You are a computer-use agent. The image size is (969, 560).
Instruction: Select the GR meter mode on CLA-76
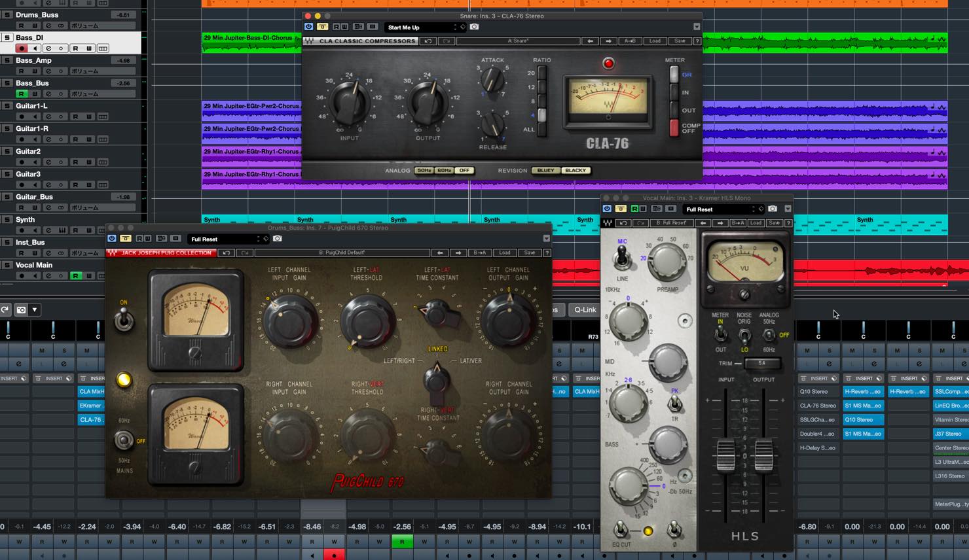[674, 75]
